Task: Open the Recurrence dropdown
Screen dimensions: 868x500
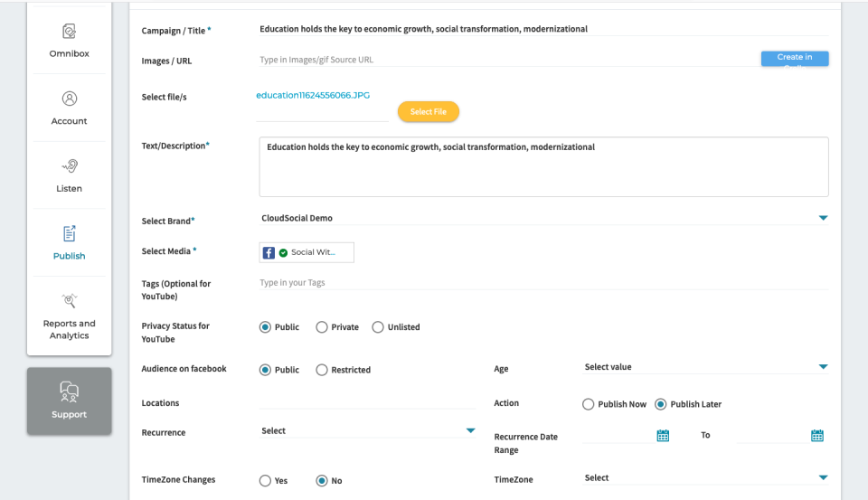Action: click(x=368, y=430)
